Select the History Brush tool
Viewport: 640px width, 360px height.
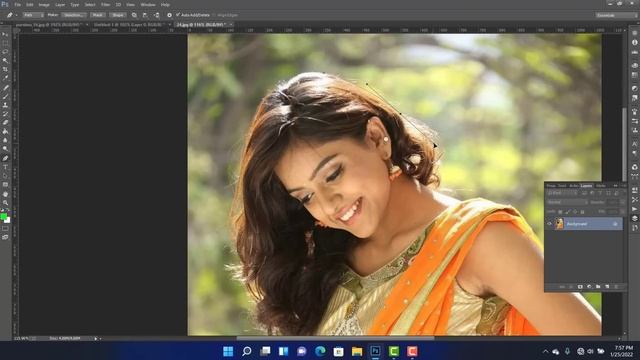coord(5,114)
